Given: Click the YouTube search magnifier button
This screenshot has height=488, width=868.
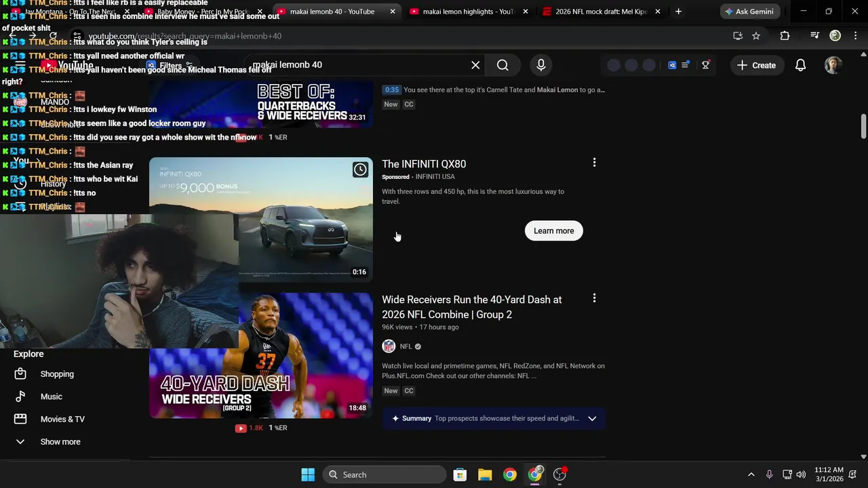Looking at the screenshot, I should point(502,65).
